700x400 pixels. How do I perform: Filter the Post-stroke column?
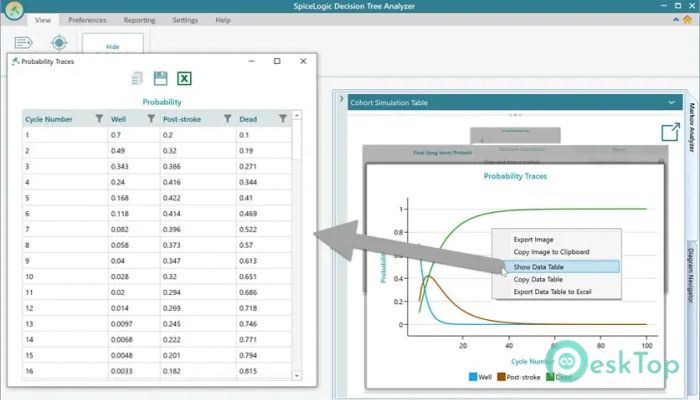click(x=227, y=118)
